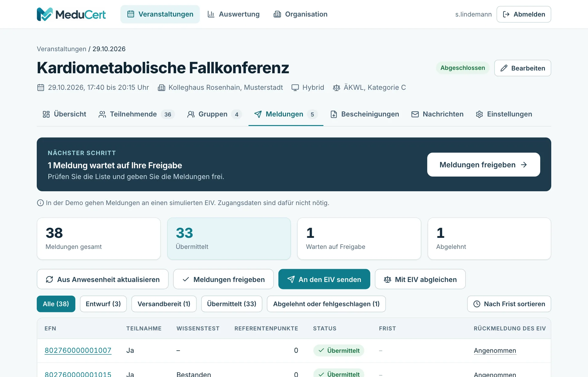
Task: Click Aus Anwesenheit aktualisieren
Action: tap(103, 279)
